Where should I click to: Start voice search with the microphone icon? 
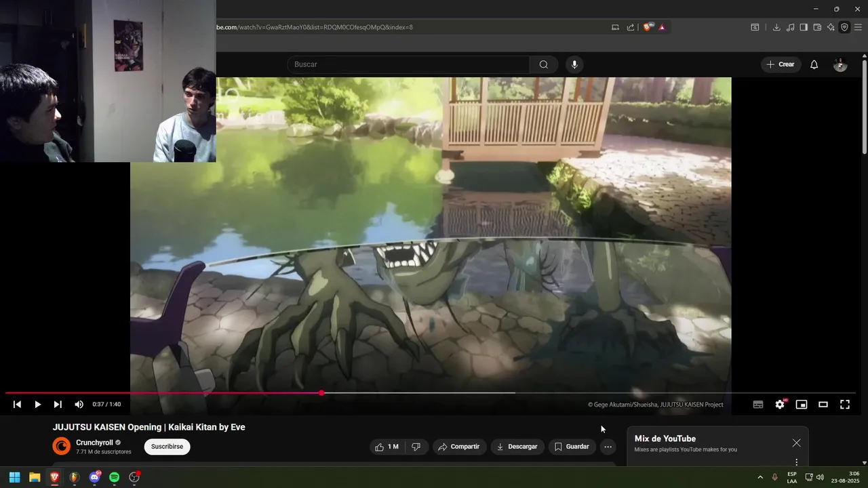tap(574, 64)
